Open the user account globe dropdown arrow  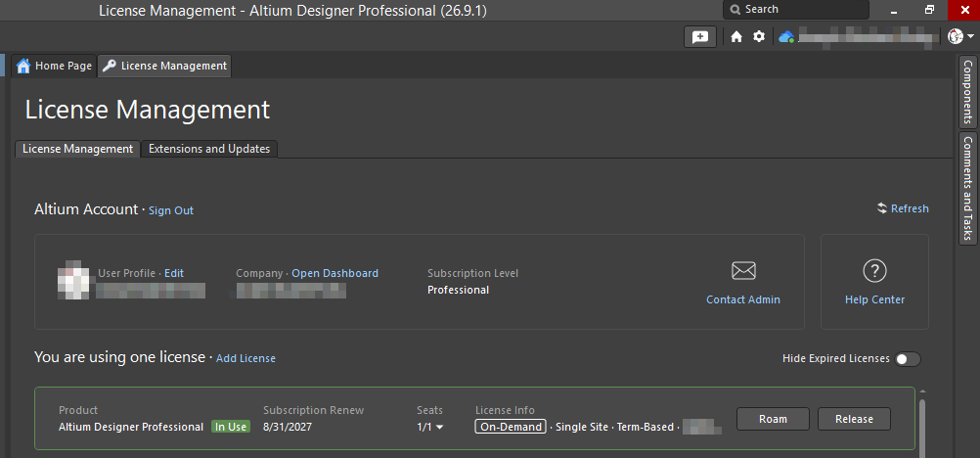pos(970,37)
